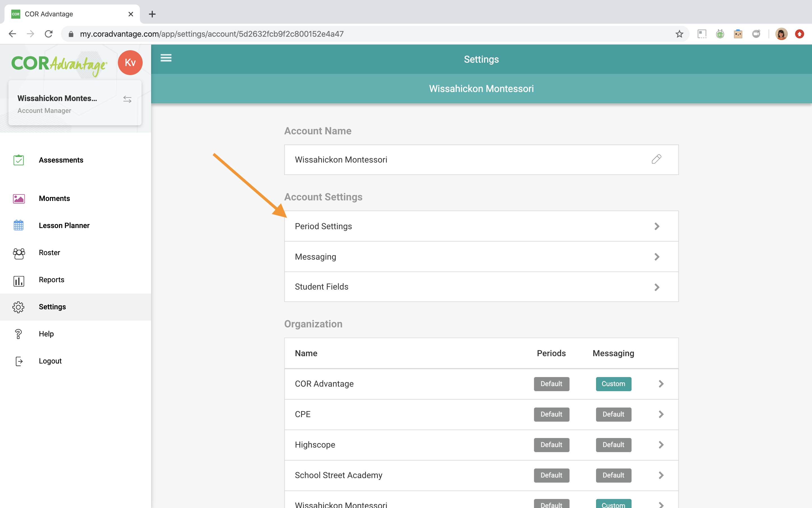The width and height of the screenshot is (812, 508).
Task: Click the box-shaped browser extension icon
Action: pos(738,34)
